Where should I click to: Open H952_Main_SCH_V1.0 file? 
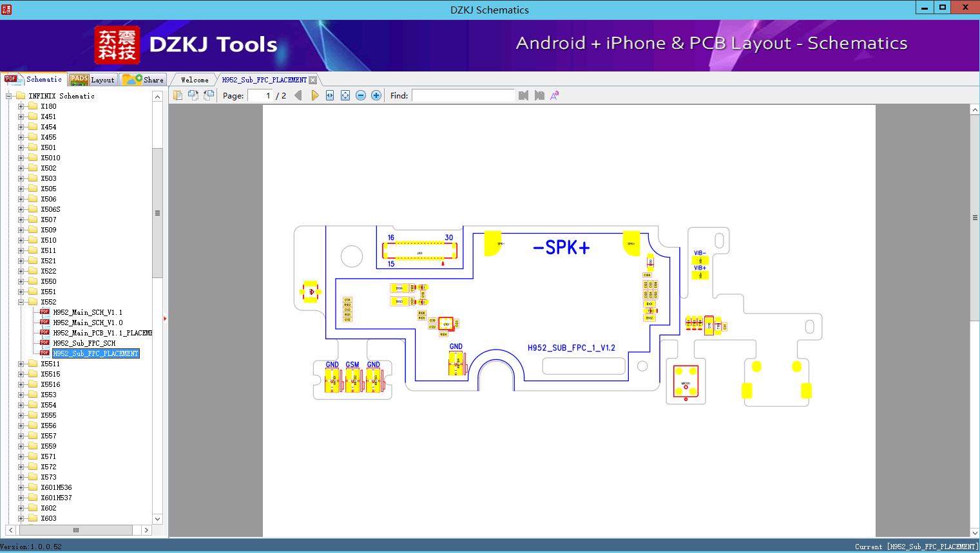88,323
